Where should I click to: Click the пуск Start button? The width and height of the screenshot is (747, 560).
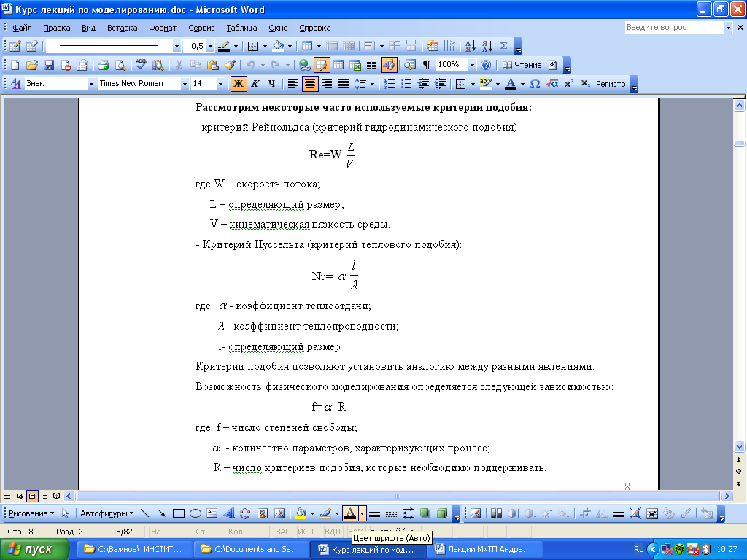pos(35,549)
